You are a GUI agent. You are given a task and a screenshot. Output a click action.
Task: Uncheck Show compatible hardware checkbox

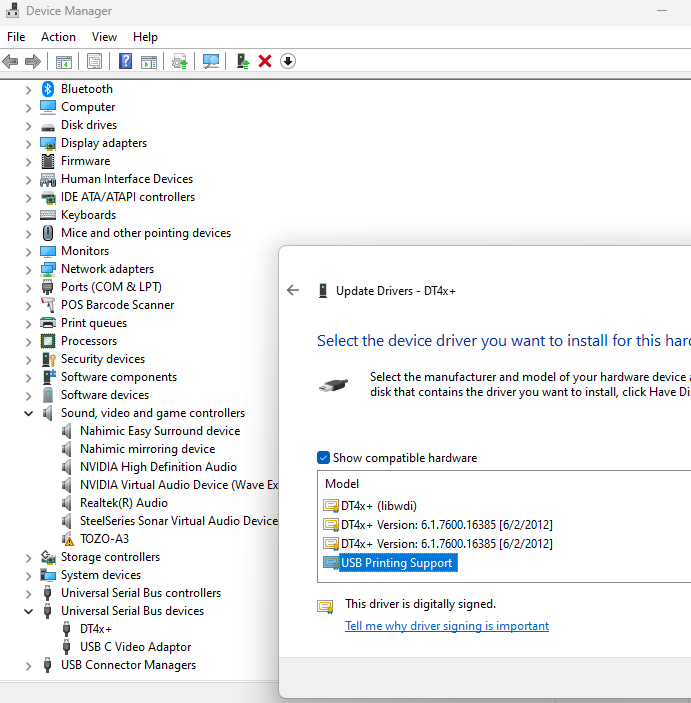(x=323, y=458)
